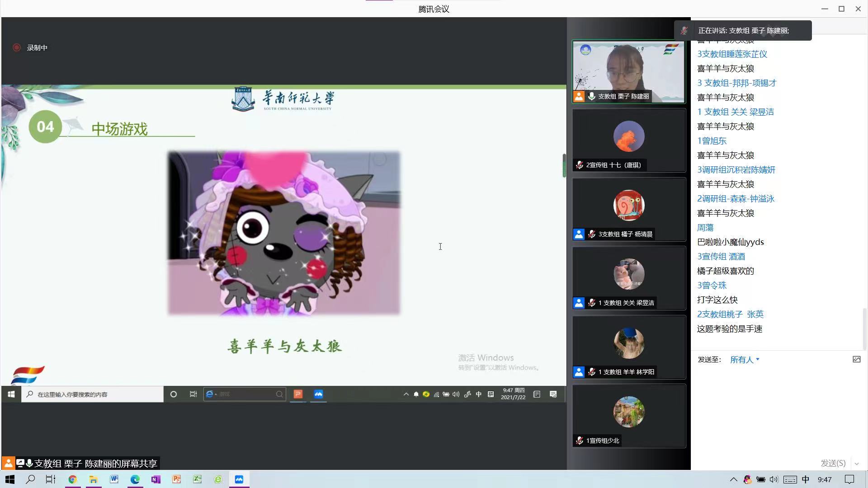The image size is (868, 488).
Task: Click muted mic icon of 1 支教组 关关 梁昱洁
Action: [x=591, y=303]
